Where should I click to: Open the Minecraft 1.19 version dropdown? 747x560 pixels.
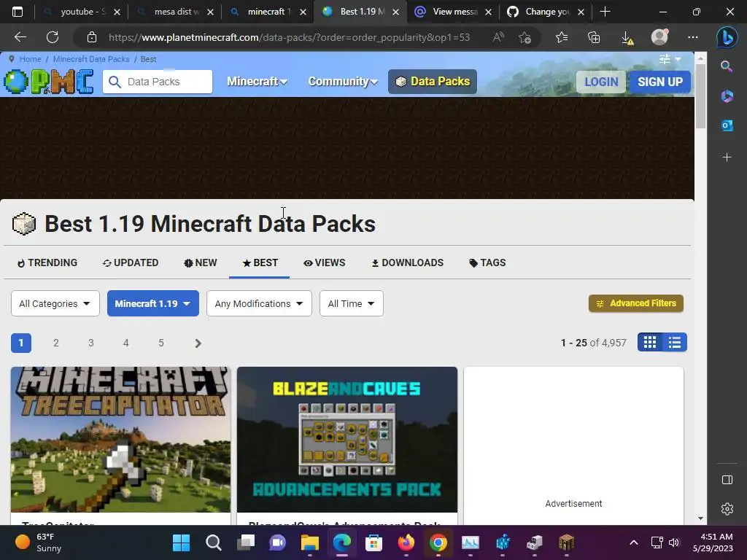pos(153,303)
